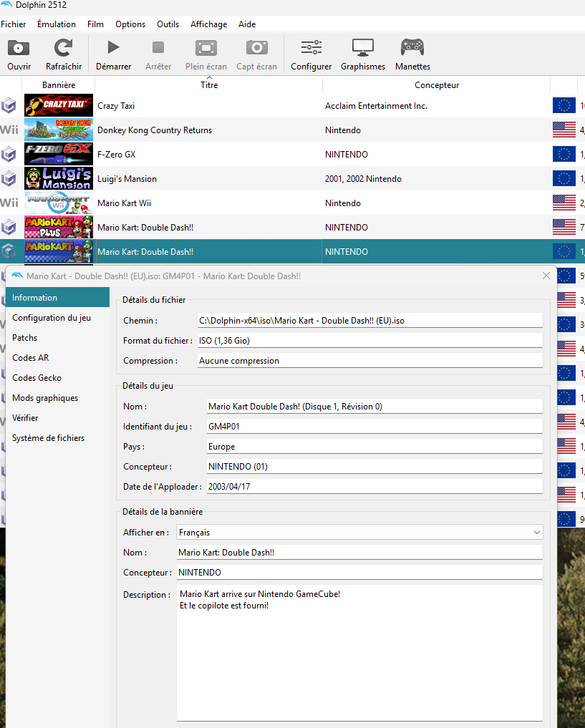Open Configurer settings icon

311,49
